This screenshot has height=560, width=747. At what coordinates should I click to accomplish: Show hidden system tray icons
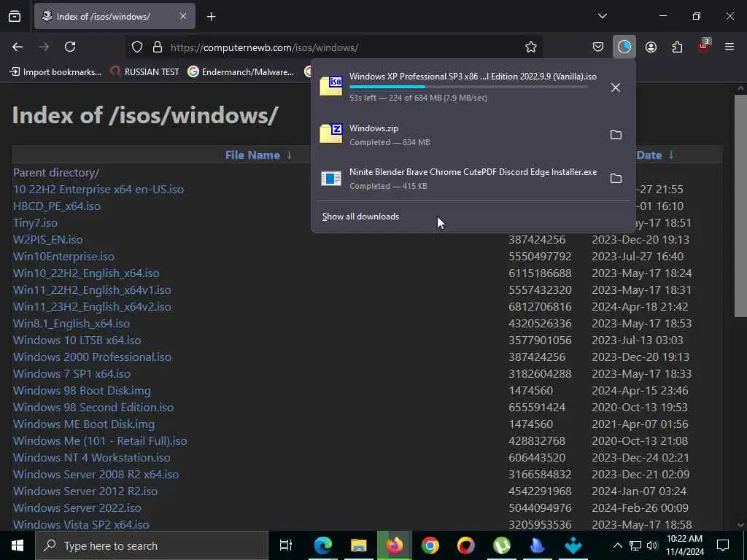617,545
